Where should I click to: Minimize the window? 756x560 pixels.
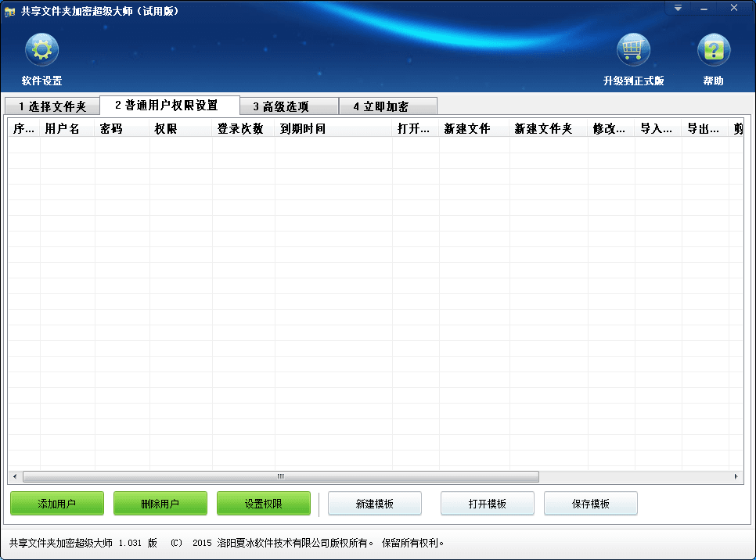point(704,8)
